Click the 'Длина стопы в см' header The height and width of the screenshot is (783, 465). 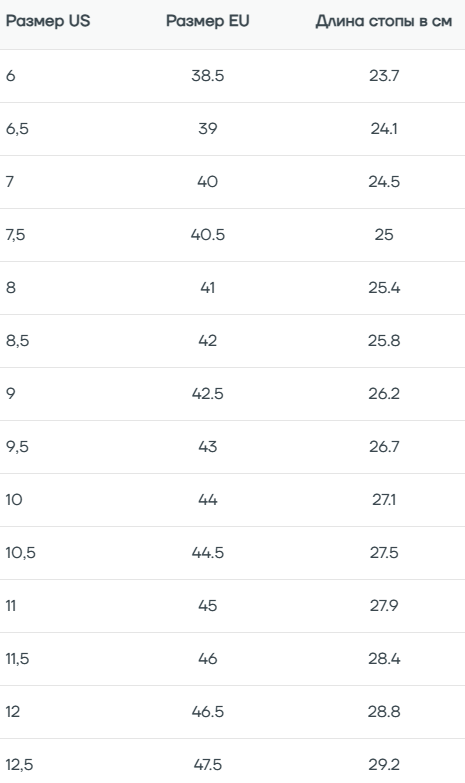pyautogui.click(x=384, y=21)
